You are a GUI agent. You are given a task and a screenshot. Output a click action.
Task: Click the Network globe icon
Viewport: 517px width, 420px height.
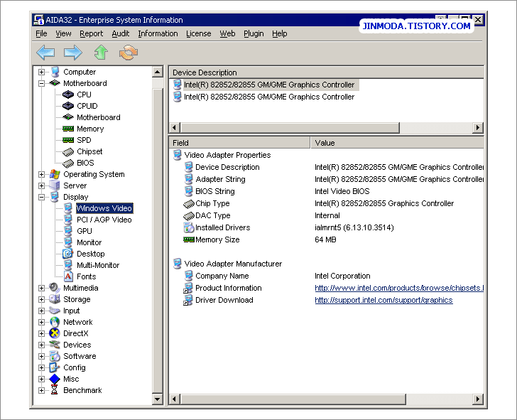click(x=55, y=322)
